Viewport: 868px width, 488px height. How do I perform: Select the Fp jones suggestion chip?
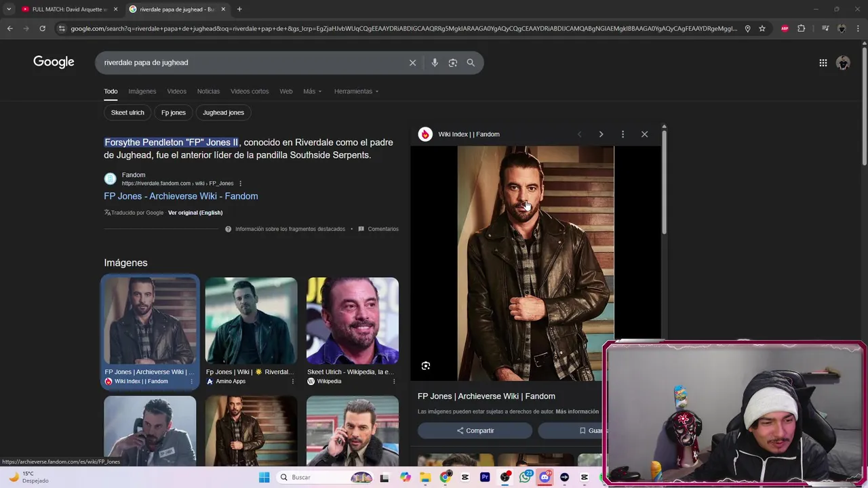click(174, 113)
